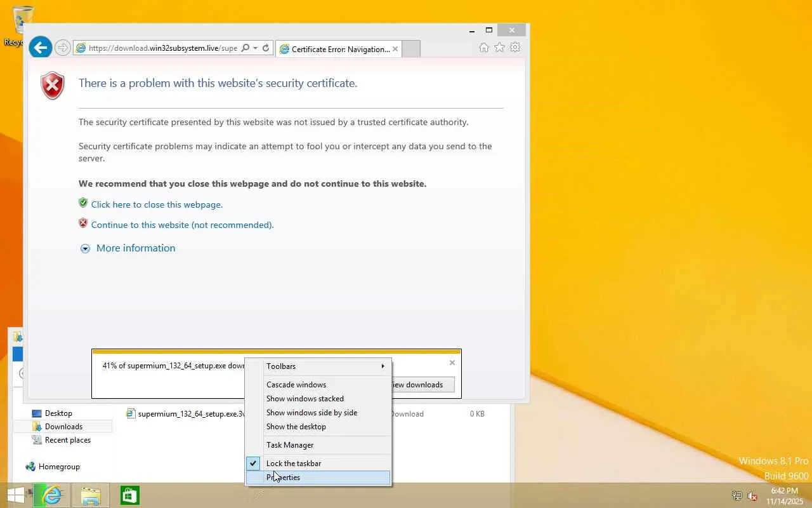This screenshot has height=508, width=812.
Task: Expand the More information arrow
Action: 85,249
